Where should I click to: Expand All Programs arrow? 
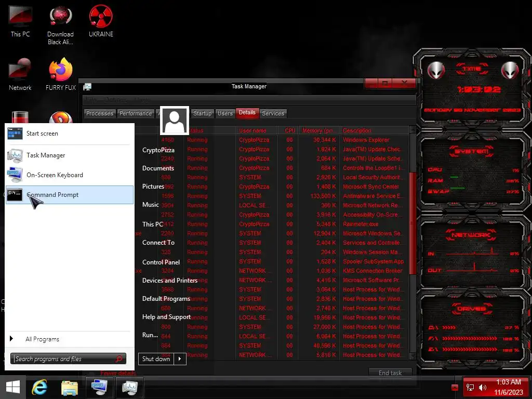[x=11, y=339]
